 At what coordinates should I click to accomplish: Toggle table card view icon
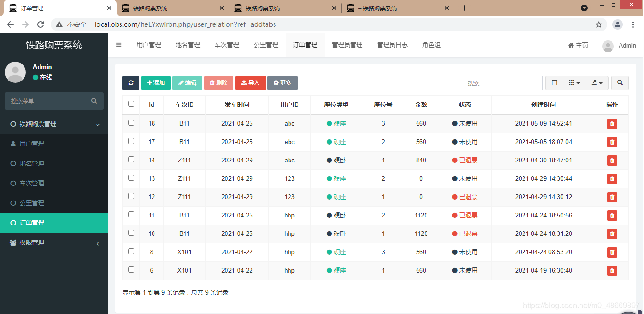(x=554, y=83)
